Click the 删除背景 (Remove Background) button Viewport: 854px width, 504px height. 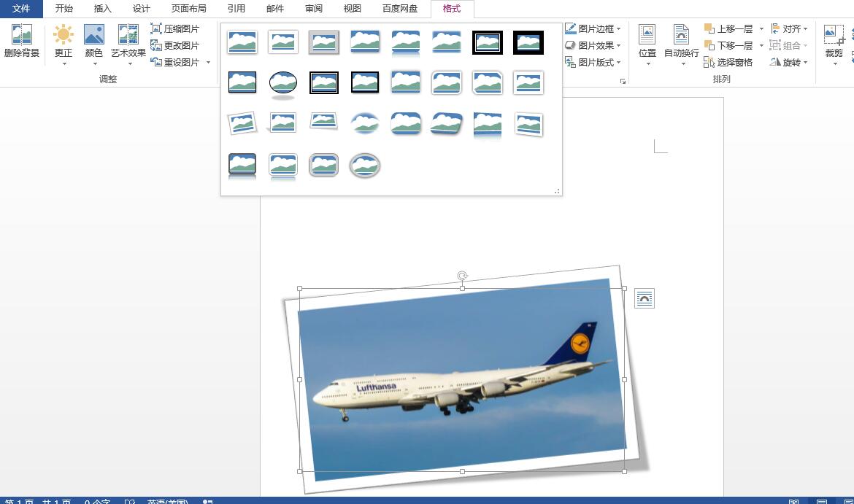pos(22,42)
